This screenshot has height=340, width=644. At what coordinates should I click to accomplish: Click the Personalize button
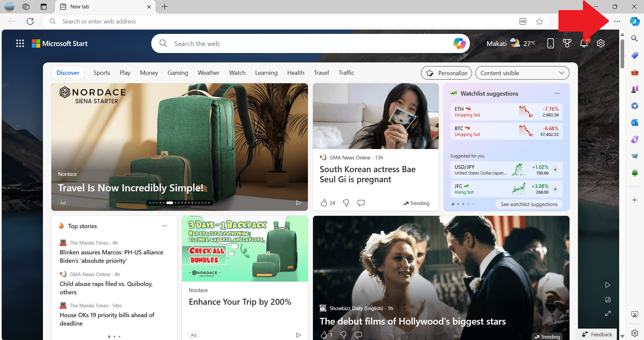[446, 73]
